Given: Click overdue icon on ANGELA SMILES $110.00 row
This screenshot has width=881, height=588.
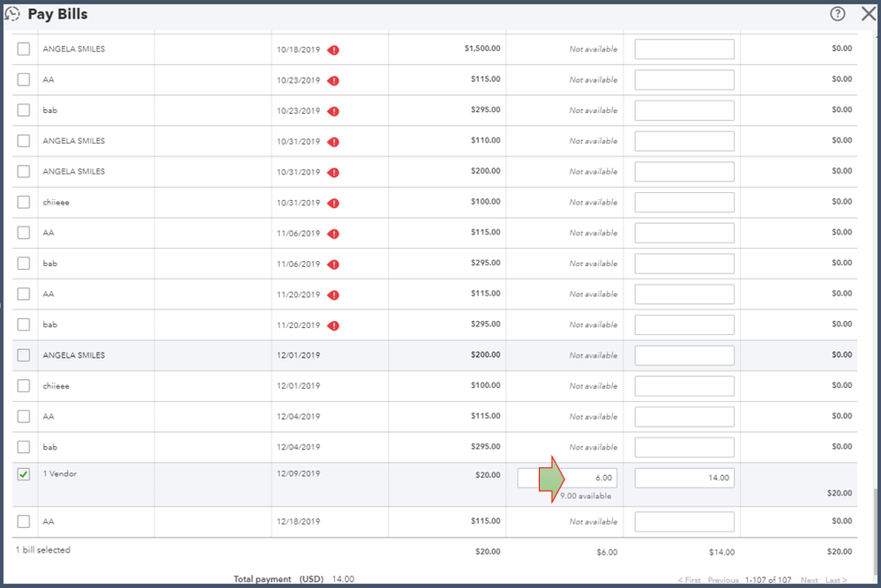Looking at the screenshot, I should [x=333, y=142].
